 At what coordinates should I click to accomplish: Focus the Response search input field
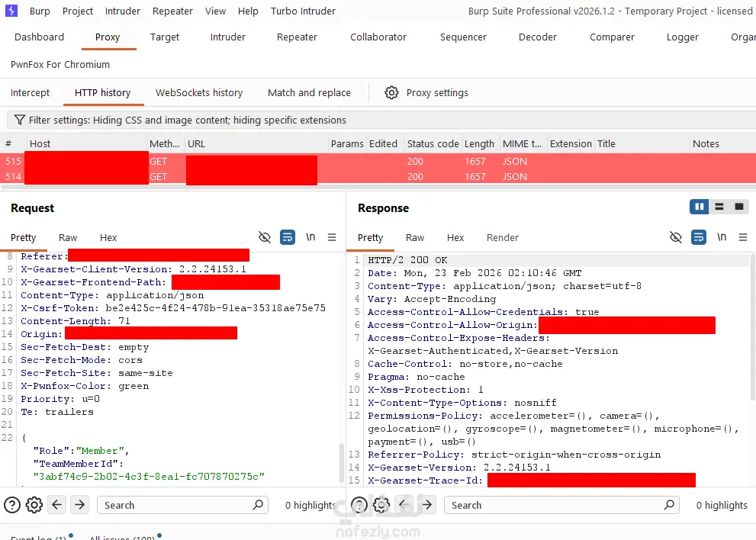click(x=561, y=505)
